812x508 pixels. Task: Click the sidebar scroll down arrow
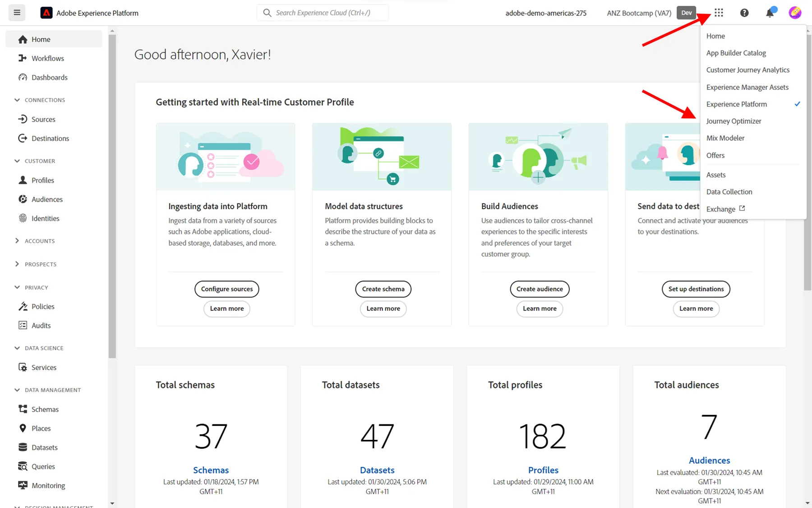112,503
